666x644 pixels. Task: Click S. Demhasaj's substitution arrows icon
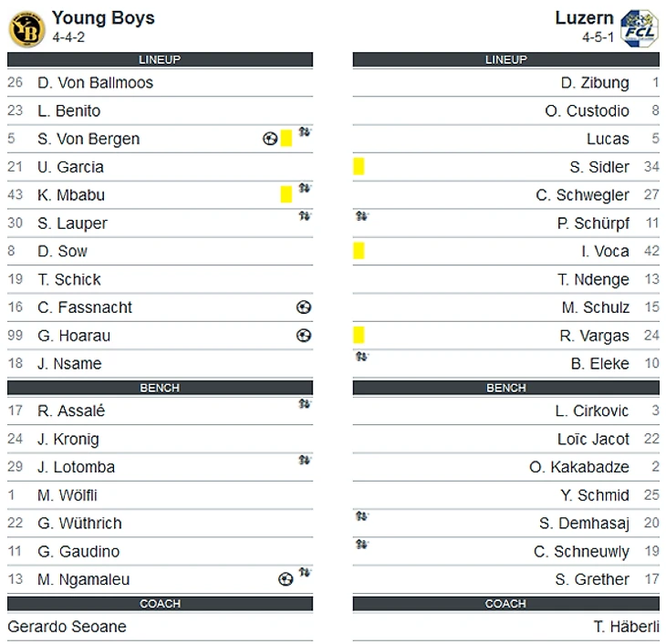[362, 516]
